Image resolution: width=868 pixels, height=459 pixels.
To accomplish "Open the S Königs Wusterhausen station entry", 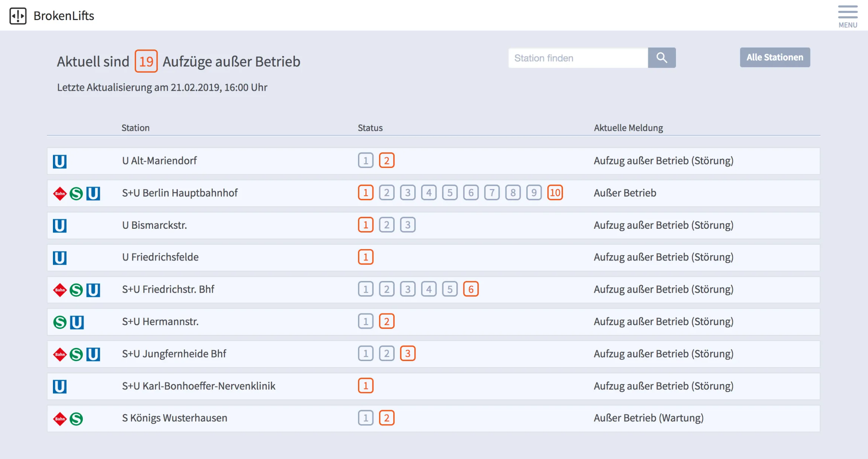I will [x=175, y=418].
